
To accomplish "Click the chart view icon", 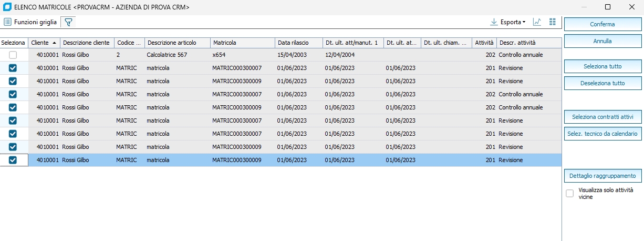I will (x=537, y=22).
